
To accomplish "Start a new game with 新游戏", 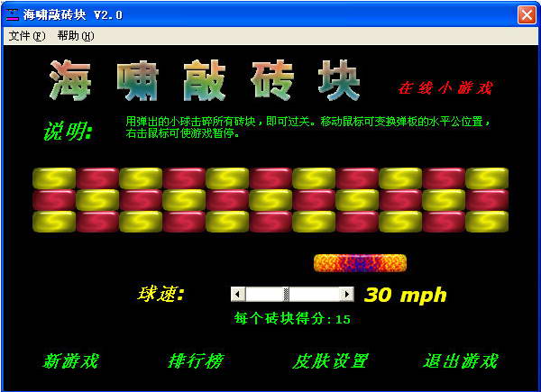I will click(70, 361).
